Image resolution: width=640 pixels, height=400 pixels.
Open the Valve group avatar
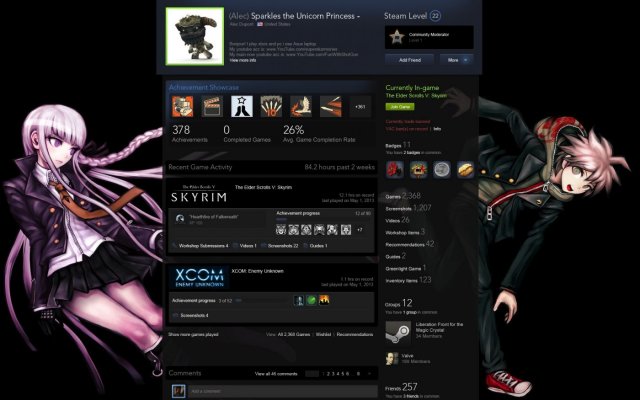point(392,359)
